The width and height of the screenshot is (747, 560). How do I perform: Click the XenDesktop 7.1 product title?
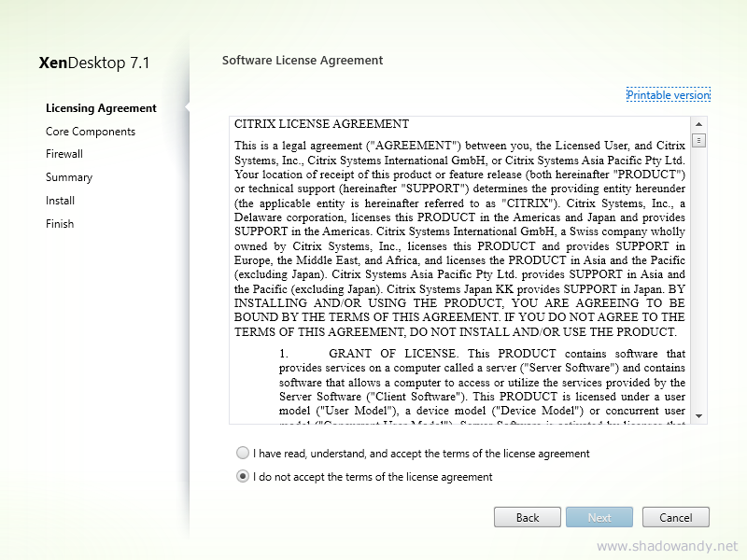pyautogui.click(x=94, y=63)
